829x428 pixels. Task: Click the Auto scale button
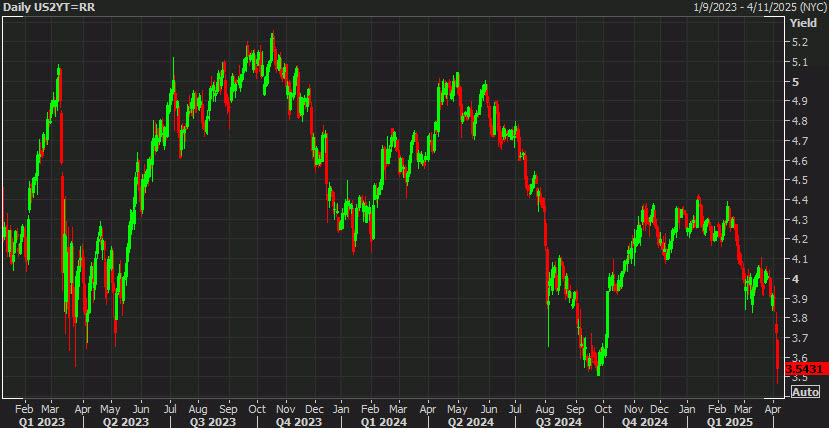(805, 392)
